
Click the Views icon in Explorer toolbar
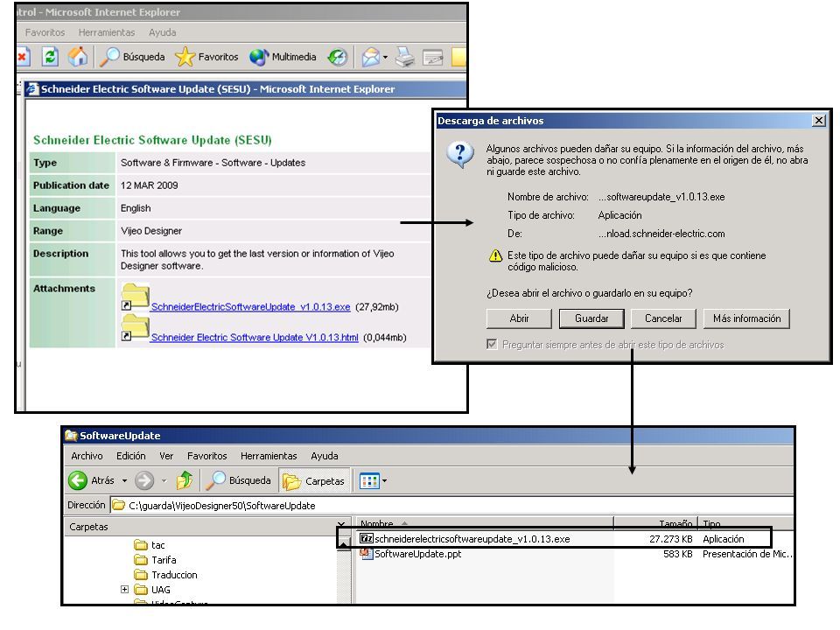(x=369, y=481)
